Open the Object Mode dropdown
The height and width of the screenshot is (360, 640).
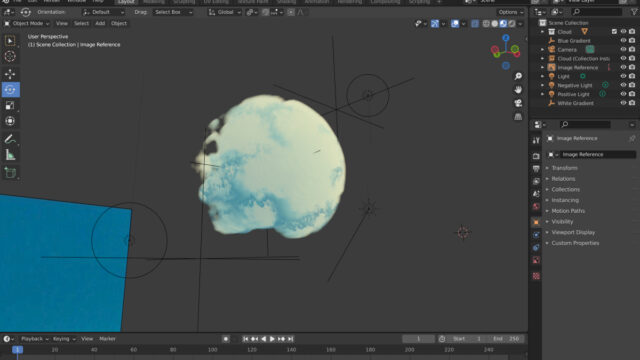27,23
